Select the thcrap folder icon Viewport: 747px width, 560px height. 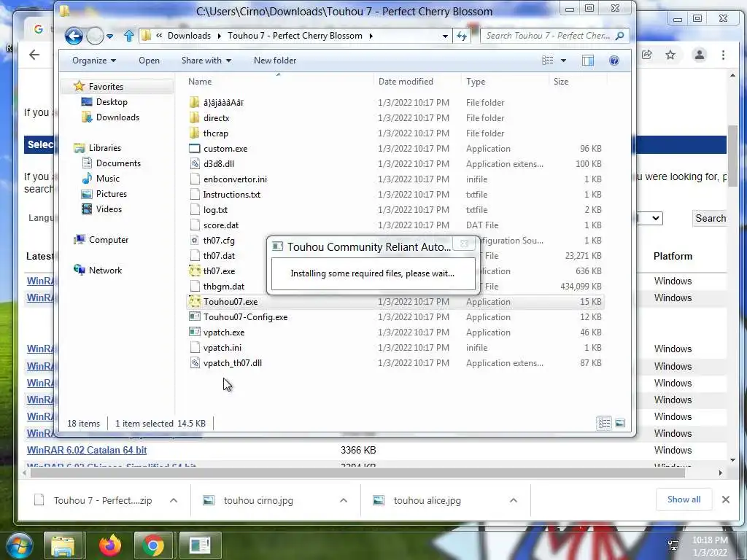(x=194, y=133)
